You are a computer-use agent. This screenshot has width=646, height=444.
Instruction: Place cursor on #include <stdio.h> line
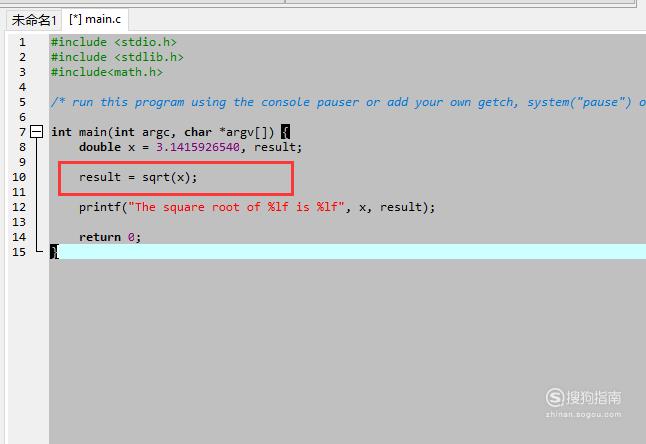(113, 42)
